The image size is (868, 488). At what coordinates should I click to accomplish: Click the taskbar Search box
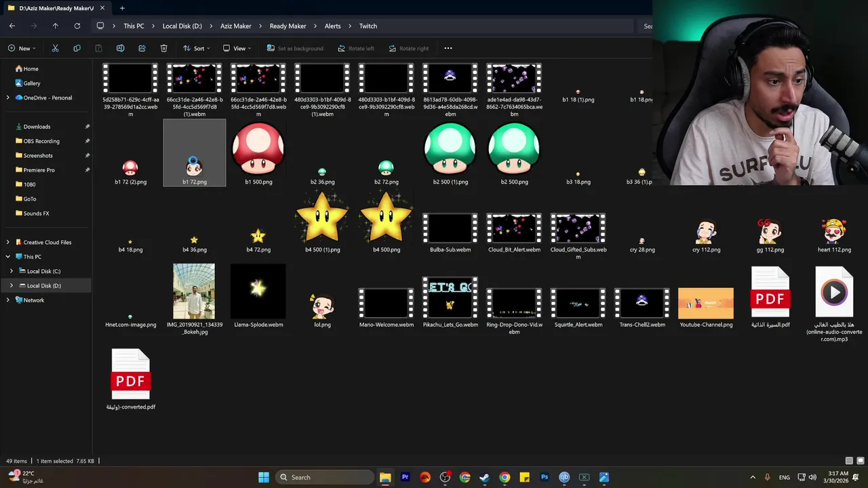pos(325,477)
